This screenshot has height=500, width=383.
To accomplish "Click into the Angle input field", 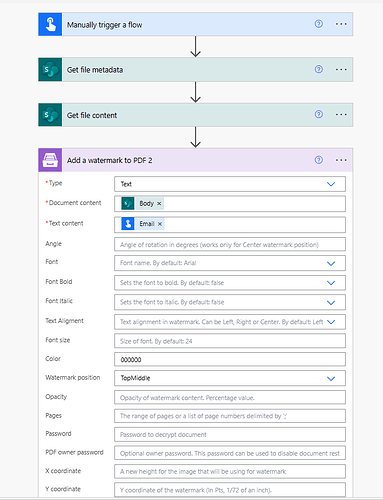I will pyautogui.click(x=230, y=244).
